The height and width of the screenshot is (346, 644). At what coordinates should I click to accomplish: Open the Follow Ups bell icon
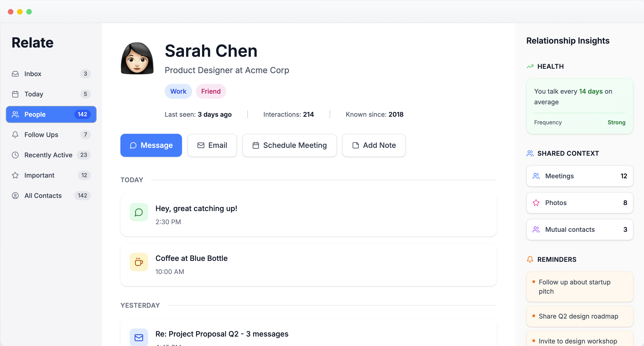[x=15, y=134]
